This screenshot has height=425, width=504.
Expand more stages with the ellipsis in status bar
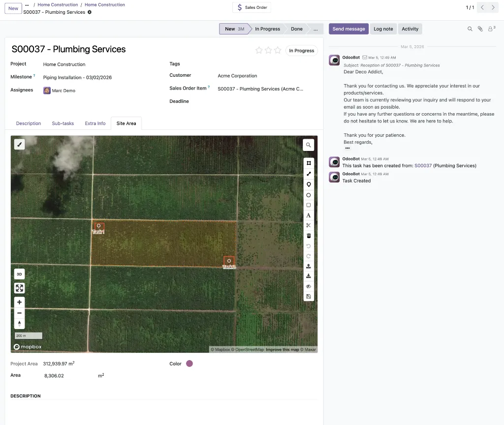coord(315,29)
